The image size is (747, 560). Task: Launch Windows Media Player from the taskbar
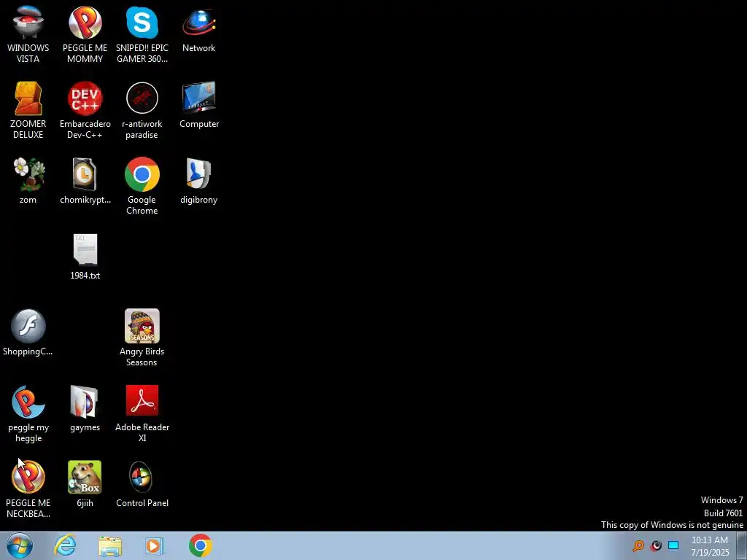(x=155, y=545)
